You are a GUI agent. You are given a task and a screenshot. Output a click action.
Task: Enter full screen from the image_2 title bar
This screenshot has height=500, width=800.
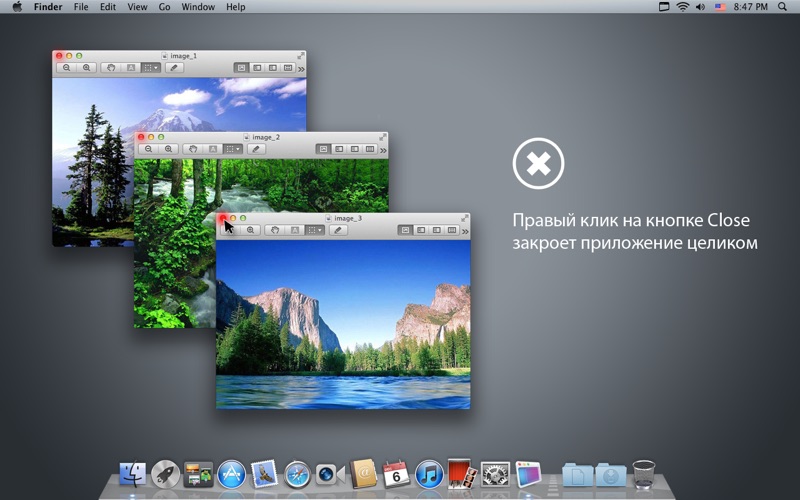tap(383, 137)
